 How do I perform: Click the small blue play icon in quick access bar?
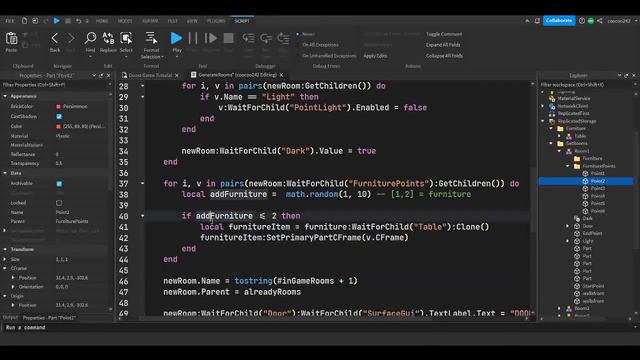pyautogui.click(x=57, y=21)
